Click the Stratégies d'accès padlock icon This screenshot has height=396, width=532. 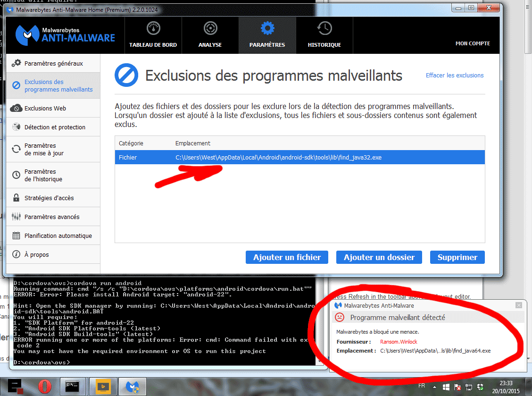(x=16, y=198)
